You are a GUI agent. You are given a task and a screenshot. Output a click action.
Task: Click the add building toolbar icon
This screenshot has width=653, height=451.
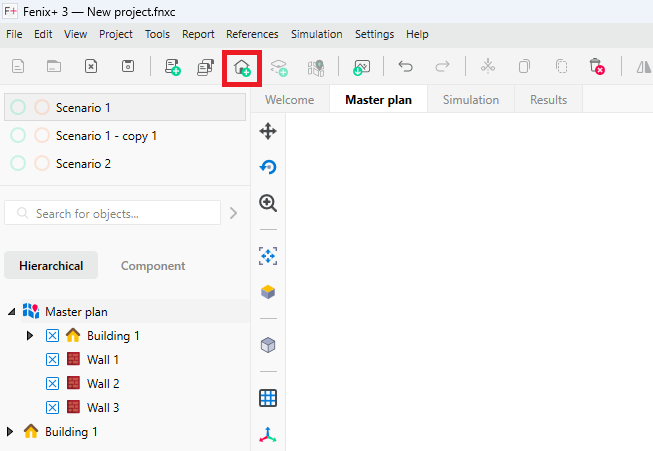241,67
